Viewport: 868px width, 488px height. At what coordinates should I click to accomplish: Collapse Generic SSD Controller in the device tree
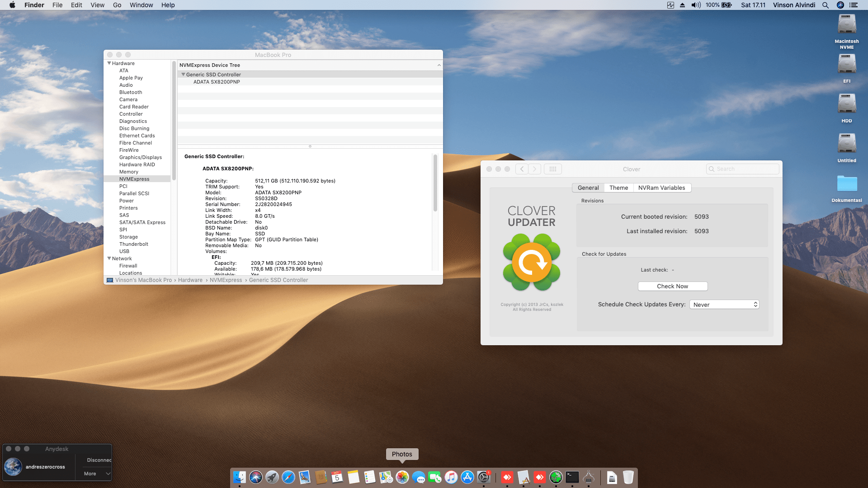(183, 74)
